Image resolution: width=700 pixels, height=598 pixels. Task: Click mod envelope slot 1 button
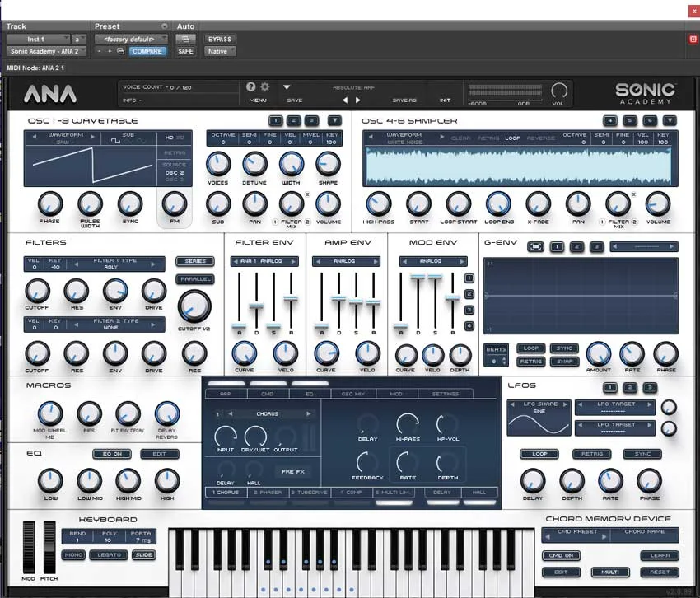click(469, 278)
